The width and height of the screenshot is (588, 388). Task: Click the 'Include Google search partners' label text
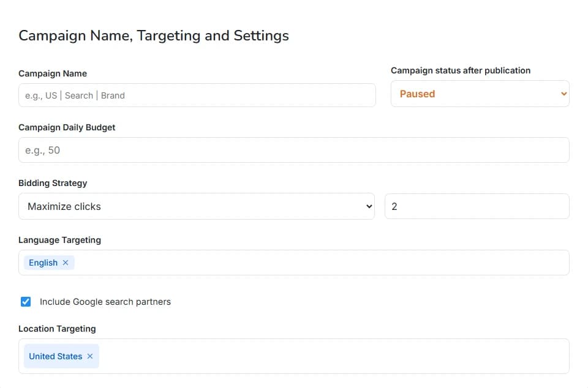[105, 302]
